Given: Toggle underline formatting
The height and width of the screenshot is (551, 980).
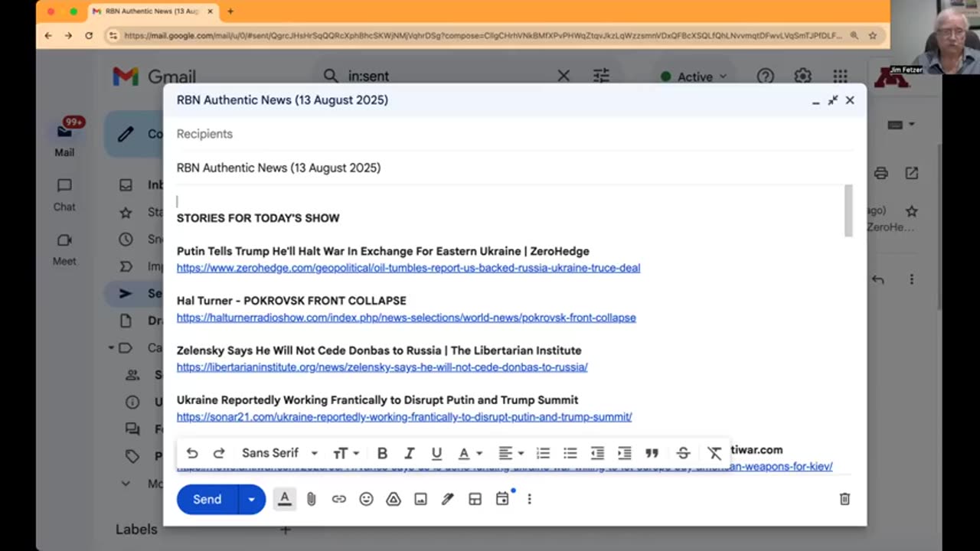Looking at the screenshot, I should (436, 453).
